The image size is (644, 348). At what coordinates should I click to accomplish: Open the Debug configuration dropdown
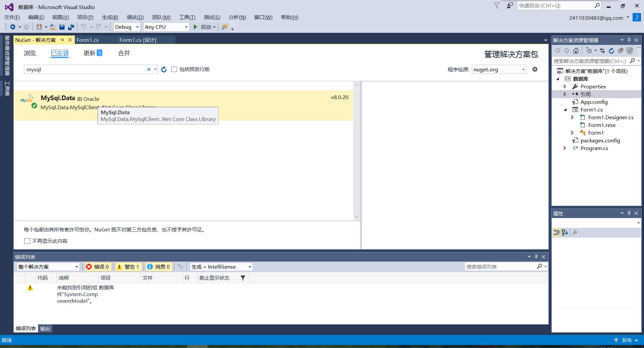click(x=127, y=27)
